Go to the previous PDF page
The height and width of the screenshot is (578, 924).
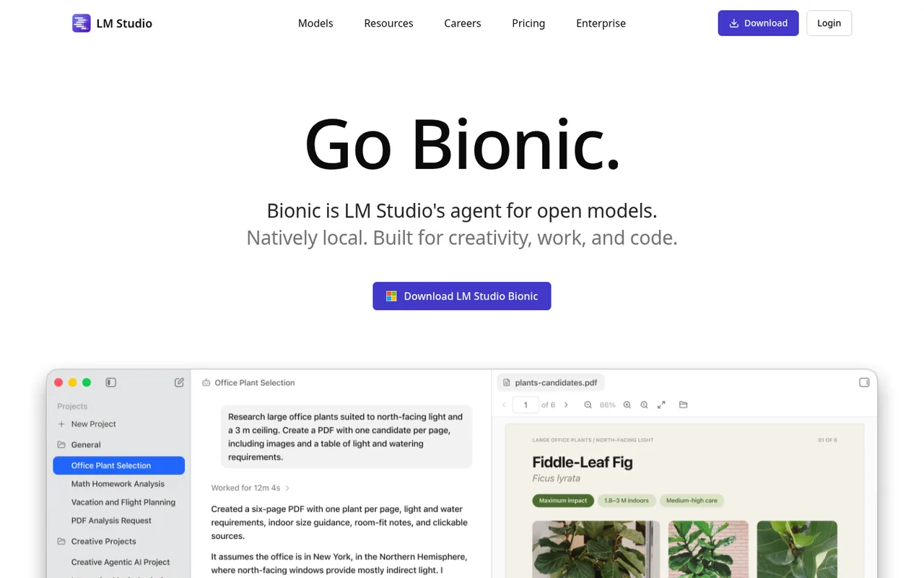point(504,405)
